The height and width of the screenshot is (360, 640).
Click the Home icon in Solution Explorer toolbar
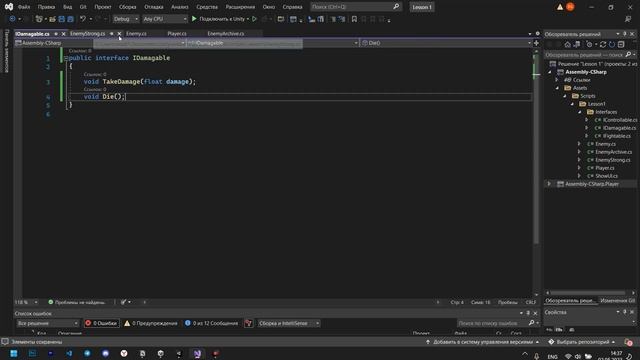(567, 44)
